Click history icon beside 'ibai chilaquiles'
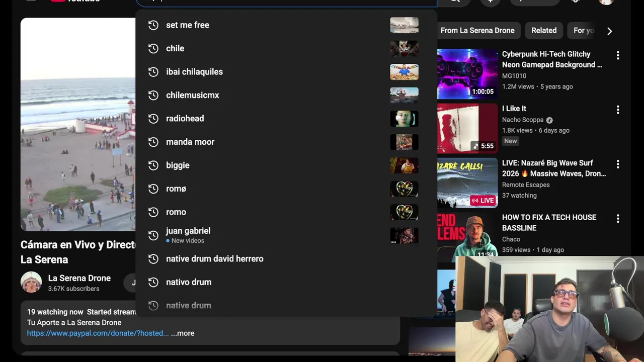Viewport: 644px width, 362px height. tap(153, 72)
